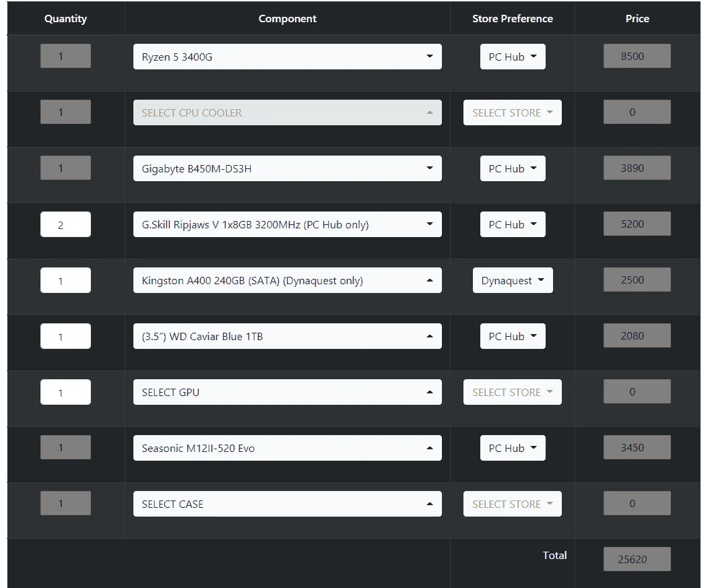Image resolution: width=710 pixels, height=588 pixels.
Task: Click the 25620 total field
Action: click(637, 559)
